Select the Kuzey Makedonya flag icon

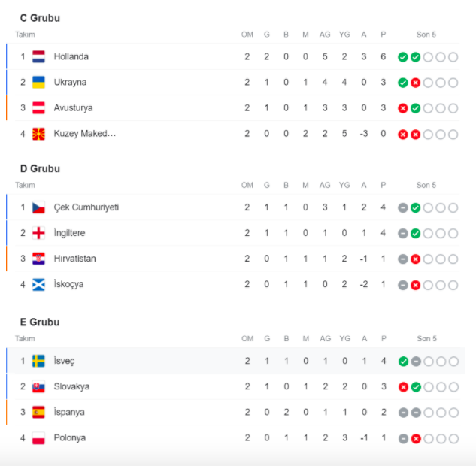click(x=38, y=134)
